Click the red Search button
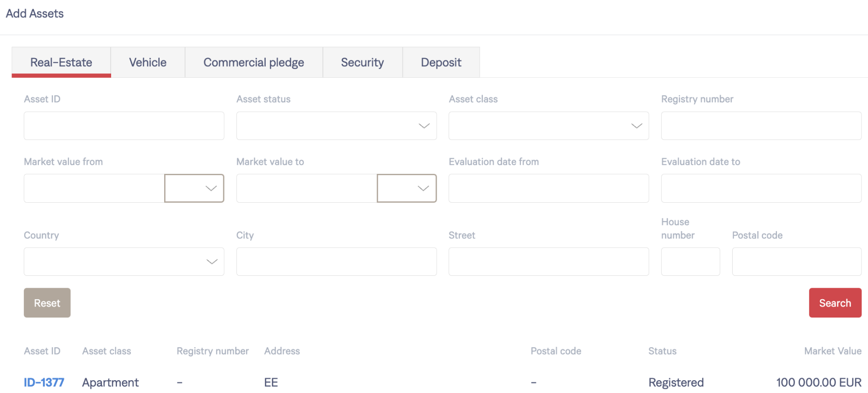 pyautogui.click(x=835, y=303)
